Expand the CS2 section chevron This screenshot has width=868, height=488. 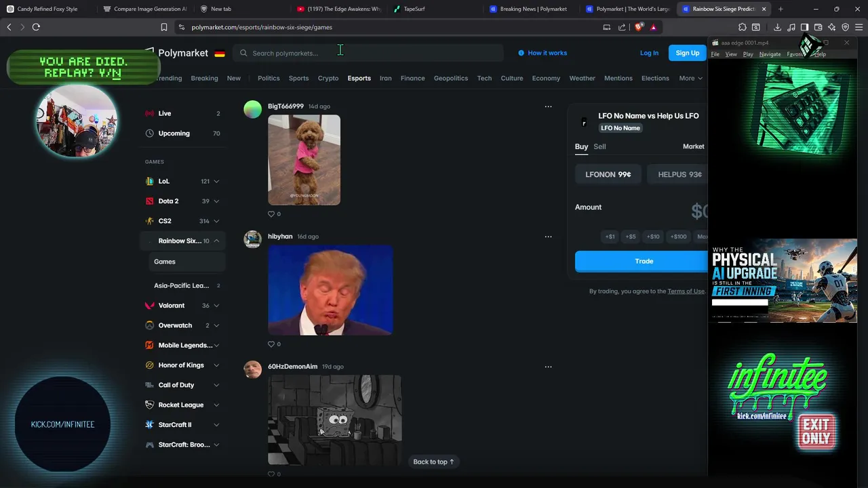pyautogui.click(x=216, y=221)
